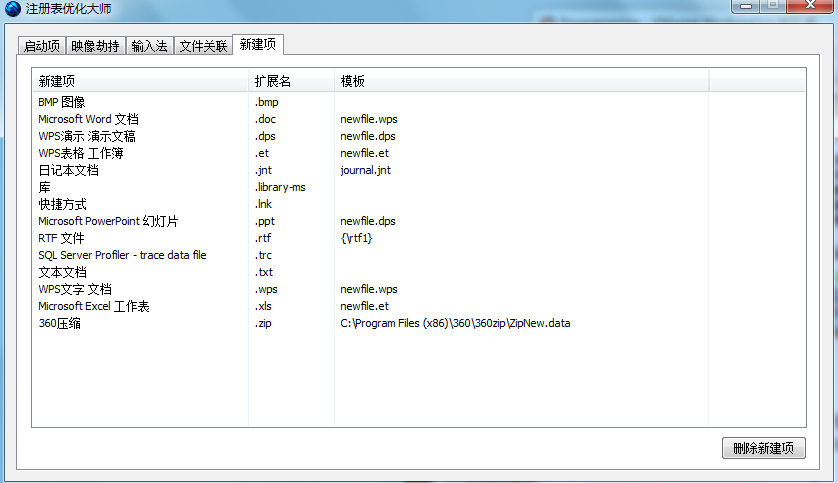Click the 新建项 tab

[258, 44]
